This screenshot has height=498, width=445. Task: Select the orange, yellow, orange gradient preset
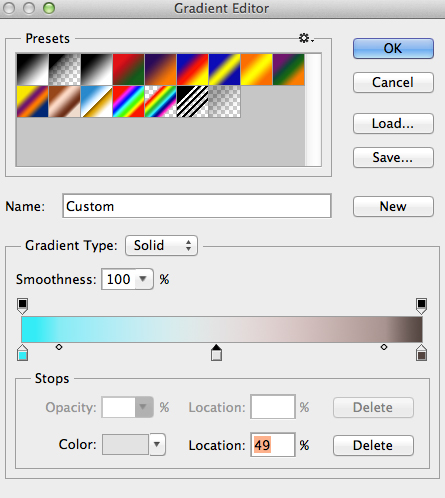[x=256, y=69]
